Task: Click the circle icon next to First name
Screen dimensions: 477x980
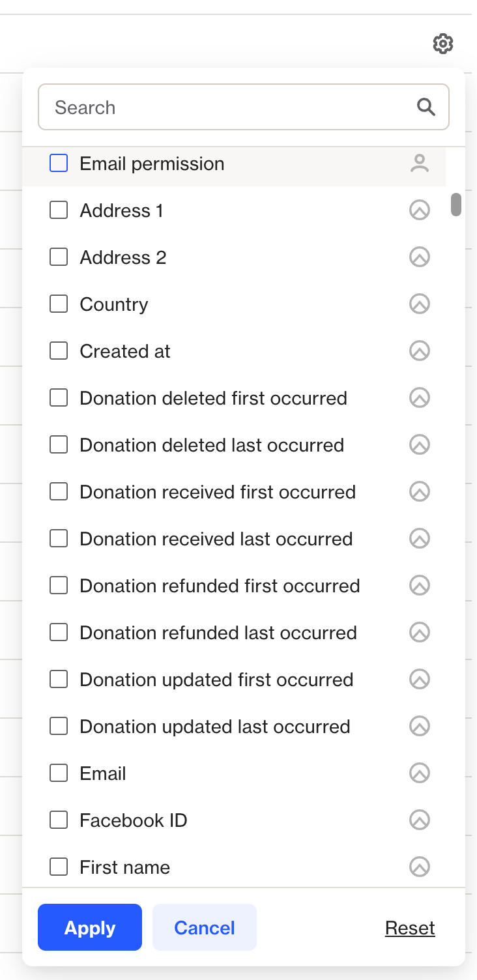Action: tap(420, 867)
